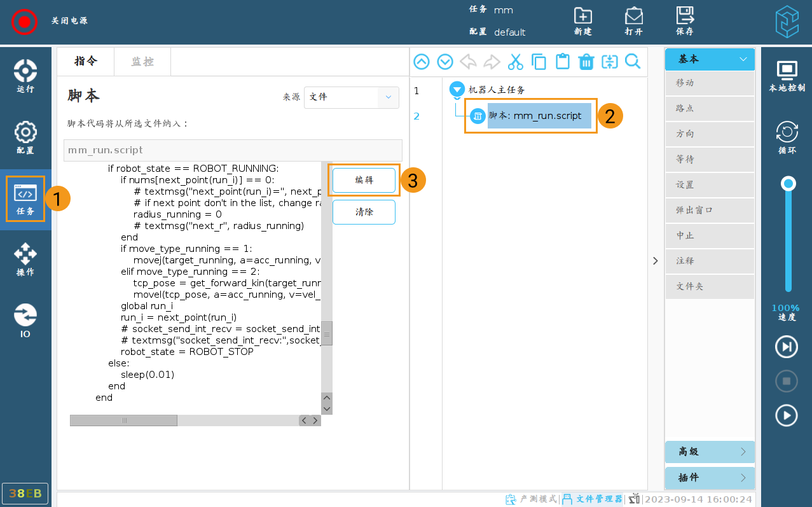
Task: Redo the last tree edit
Action: pyautogui.click(x=492, y=62)
